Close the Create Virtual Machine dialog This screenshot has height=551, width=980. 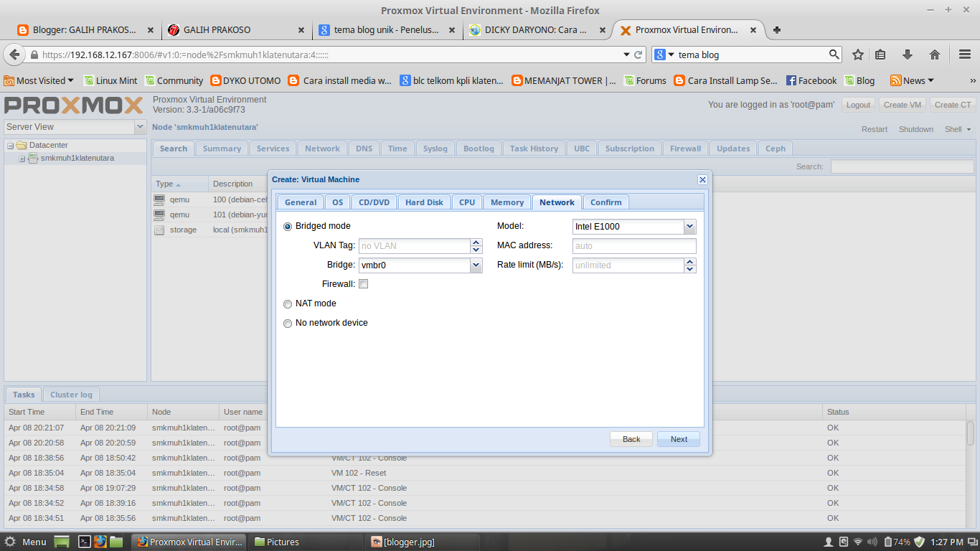702,179
